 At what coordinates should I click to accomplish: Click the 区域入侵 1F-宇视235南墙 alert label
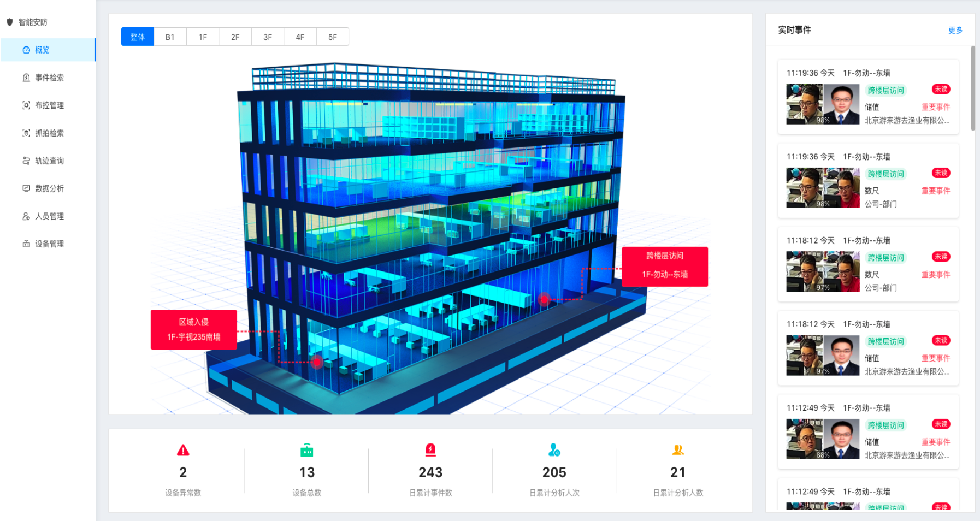click(x=194, y=329)
